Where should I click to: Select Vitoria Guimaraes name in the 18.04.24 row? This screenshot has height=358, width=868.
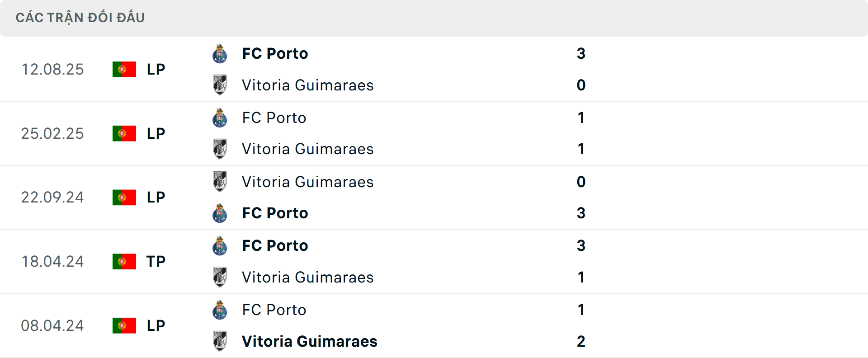pyautogui.click(x=308, y=277)
